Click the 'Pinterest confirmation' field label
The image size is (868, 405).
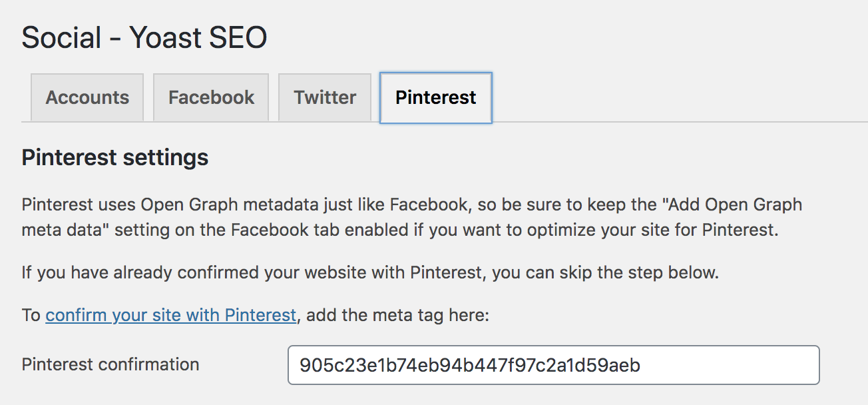(x=110, y=364)
